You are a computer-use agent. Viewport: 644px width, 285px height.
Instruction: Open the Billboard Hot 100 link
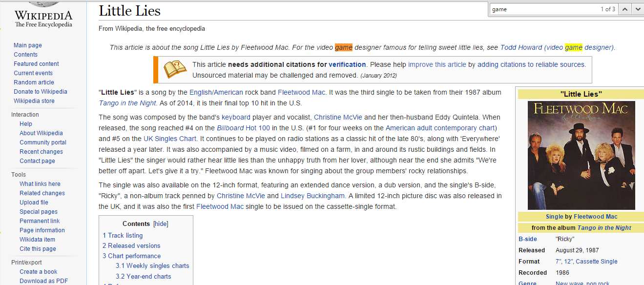243,128
